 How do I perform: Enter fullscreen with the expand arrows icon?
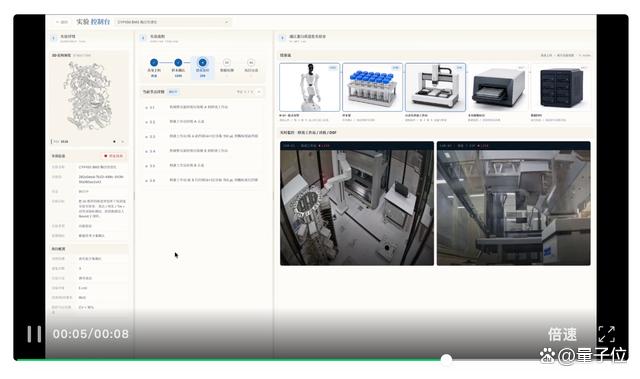pyautogui.click(x=607, y=334)
